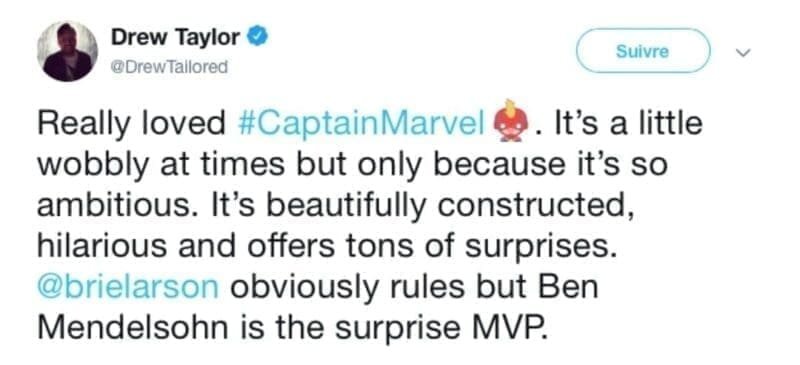800x365 pixels.
Task: Click the @DrewTailored handle
Action: click(169, 67)
